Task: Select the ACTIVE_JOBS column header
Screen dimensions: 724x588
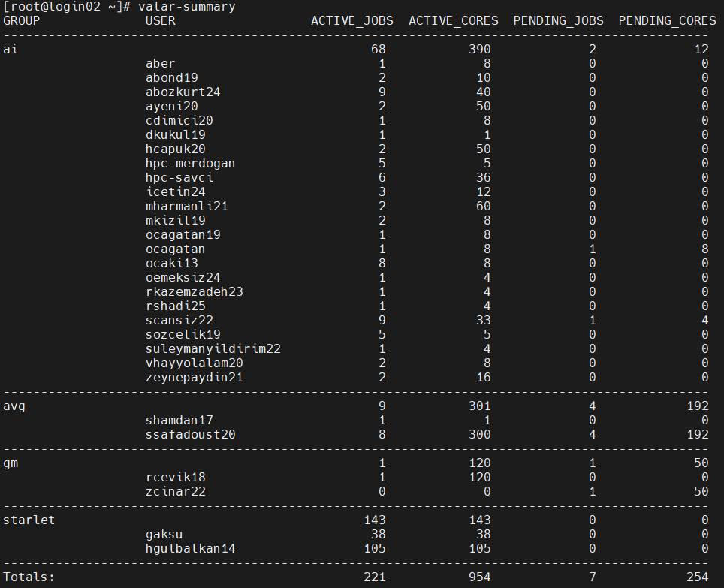Action: click(x=352, y=20)
